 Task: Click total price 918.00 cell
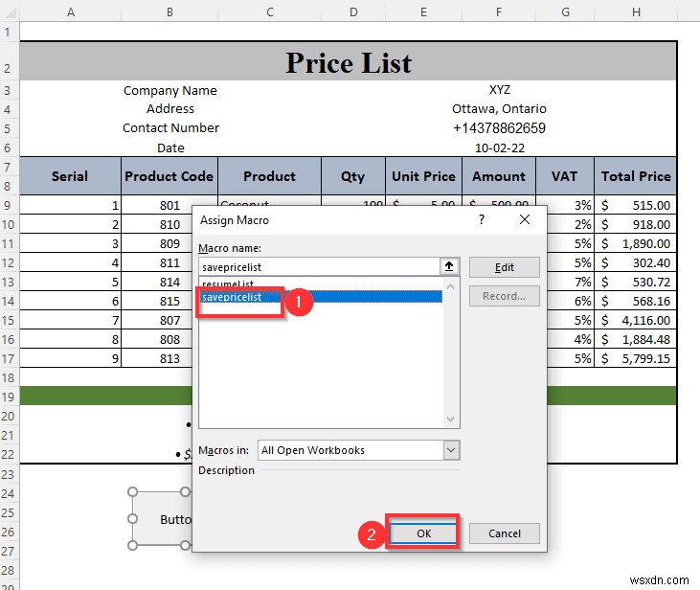pos(636,224)
